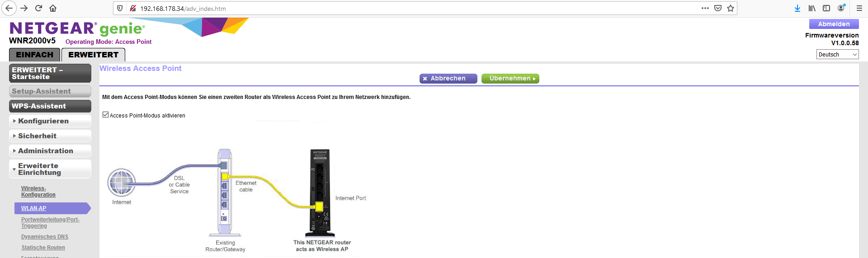Open the Dynamisches DNS link

[x=44, y=237]
